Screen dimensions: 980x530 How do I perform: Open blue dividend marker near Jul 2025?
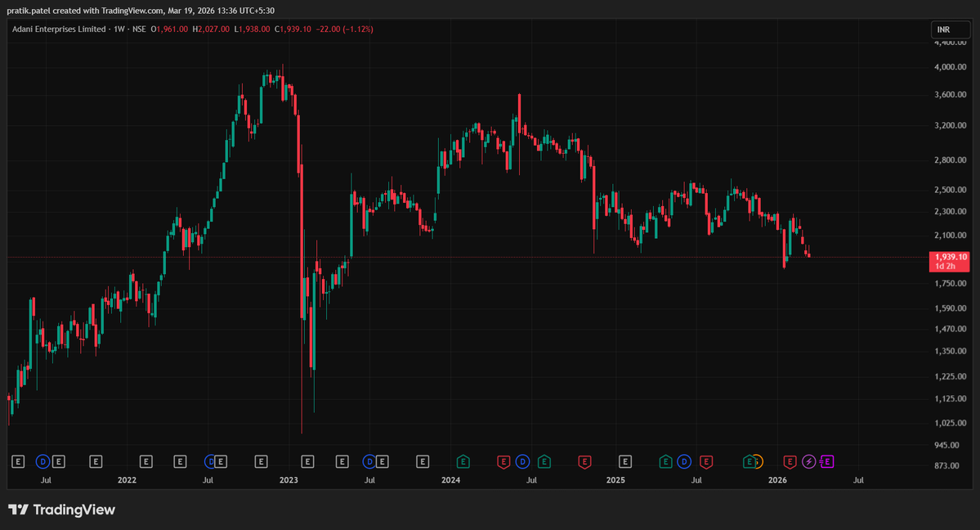(x=684, y=462)
